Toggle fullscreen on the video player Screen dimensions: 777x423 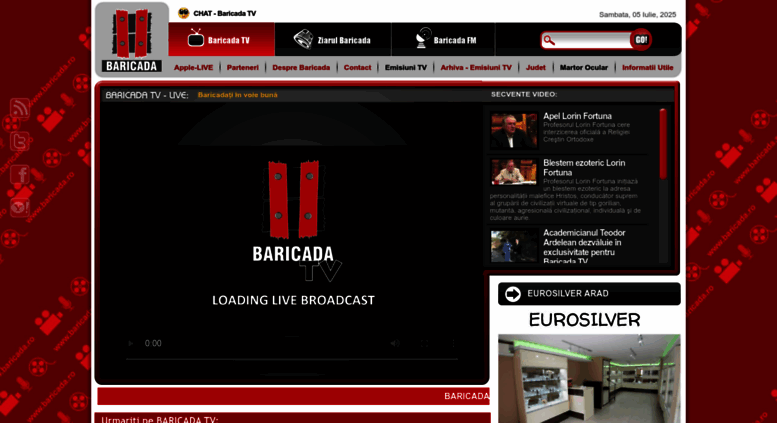[424, 343]
